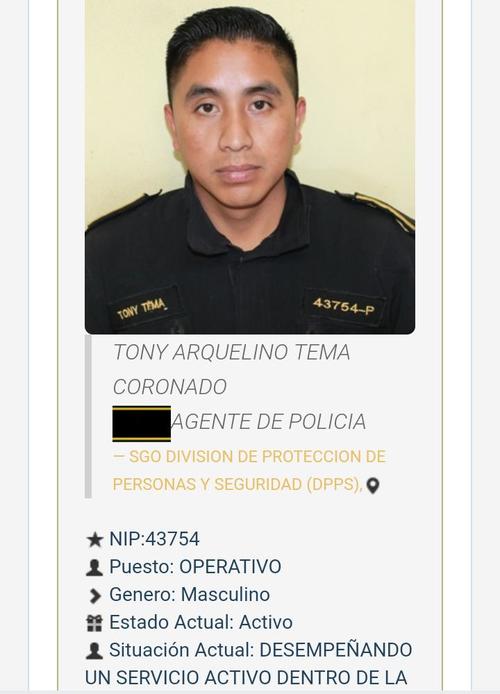Open the officer profile photo

click(250, 166)
